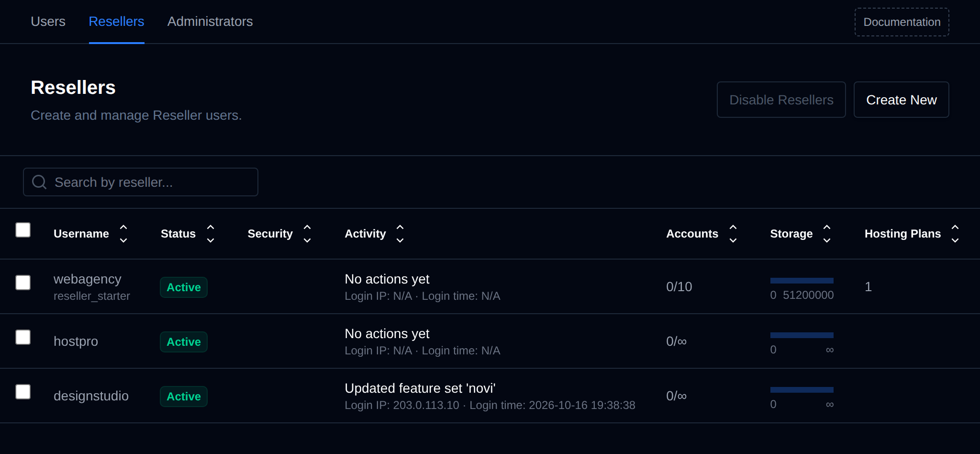This screenshot has height=454, width=980.
Task: Switch to the Users tab
Action: point(48,22)
